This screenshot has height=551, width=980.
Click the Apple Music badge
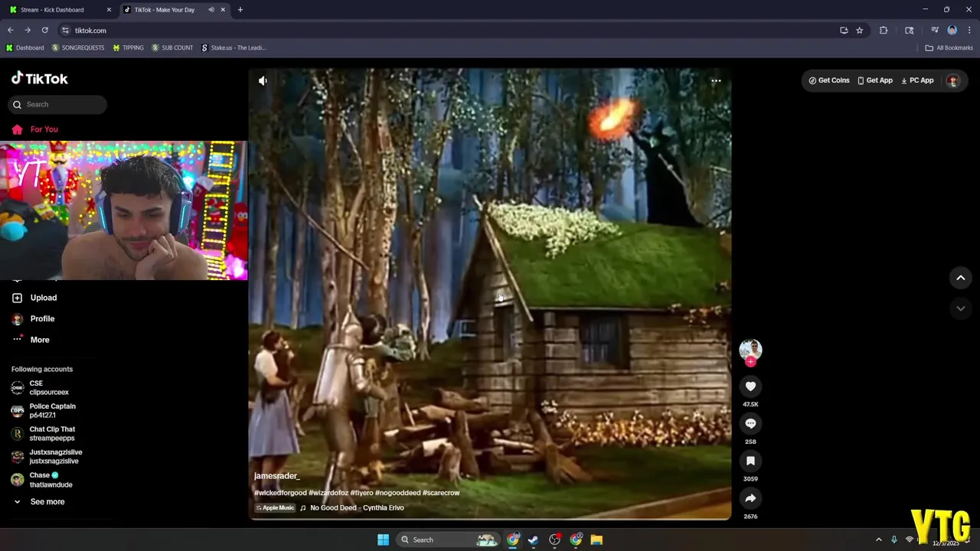275,508
